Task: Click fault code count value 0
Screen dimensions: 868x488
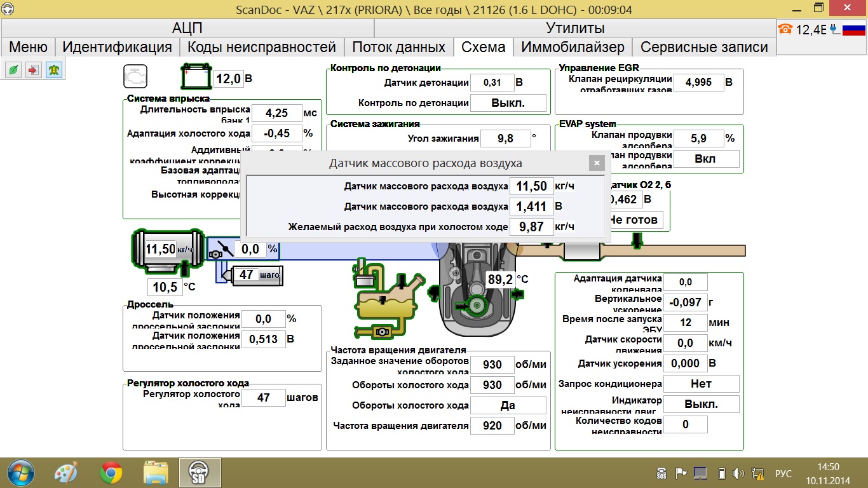Action: (685, 424)
